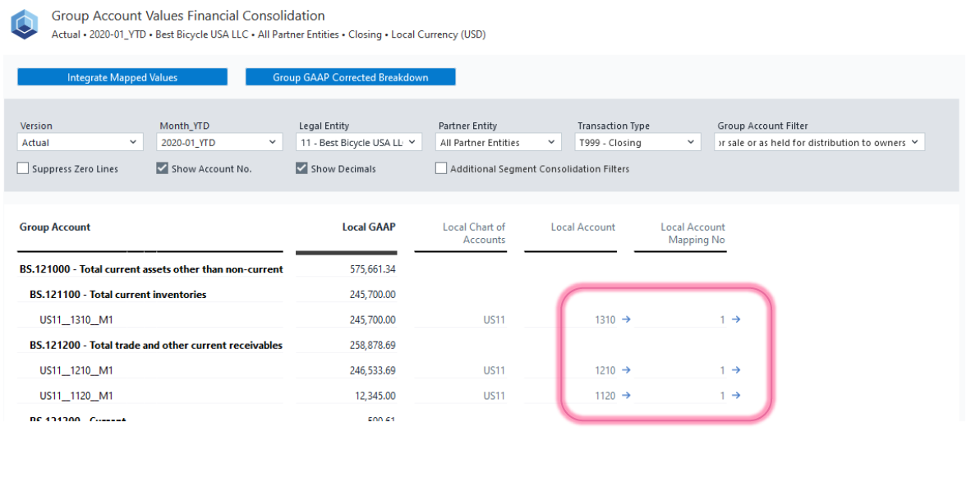Expand the Transaction Type dropdown
The height and width of the screenshot is (482, 980).
tap(637, 143)
